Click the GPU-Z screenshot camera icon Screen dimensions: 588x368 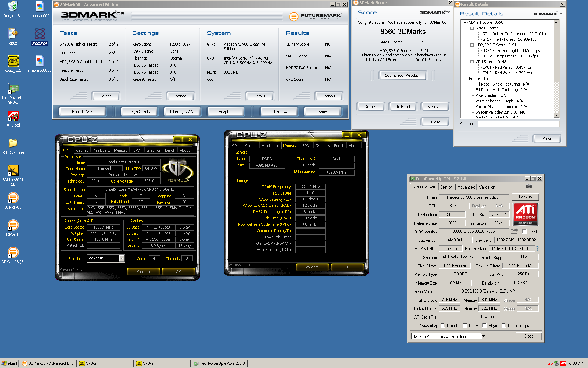[x=529, y=186]
